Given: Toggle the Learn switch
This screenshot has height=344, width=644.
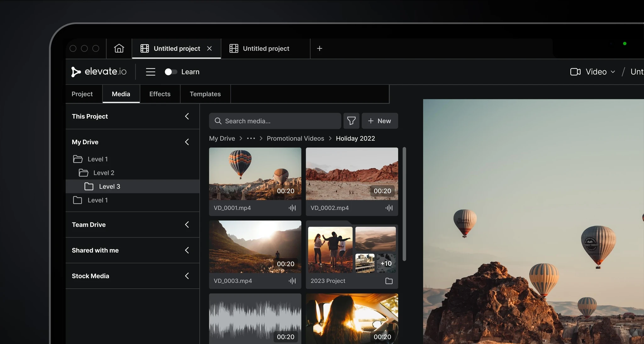Looking at the screenshot, I should (x=171, y=72).
